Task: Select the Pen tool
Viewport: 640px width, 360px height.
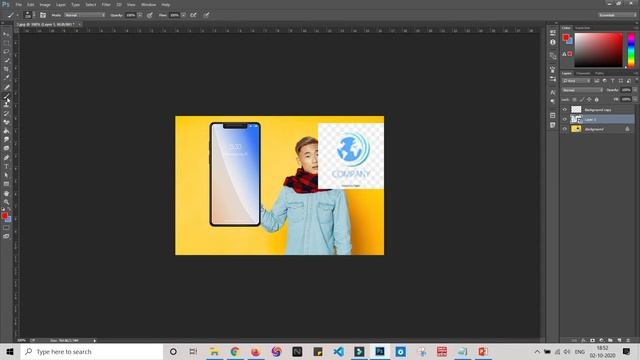Action: pyautogui.click(x=6, y=158)
